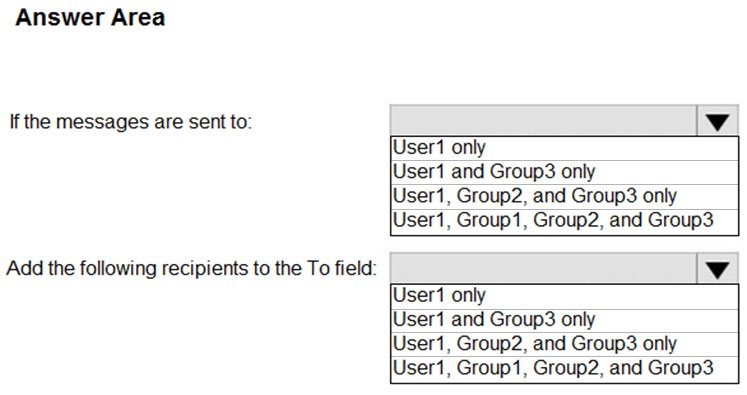747x395 pixels.
Task: Pick 'User1, Group1, Group2, and Group3' for messages sent
Action: point(565,222)
